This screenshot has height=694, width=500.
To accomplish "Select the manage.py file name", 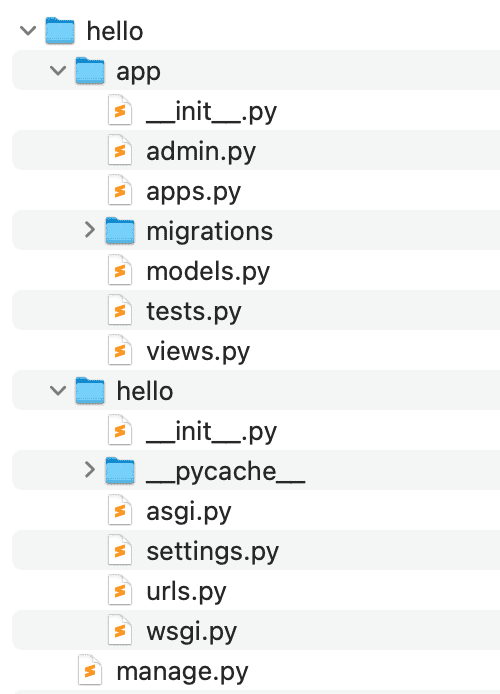I will 182,672.
